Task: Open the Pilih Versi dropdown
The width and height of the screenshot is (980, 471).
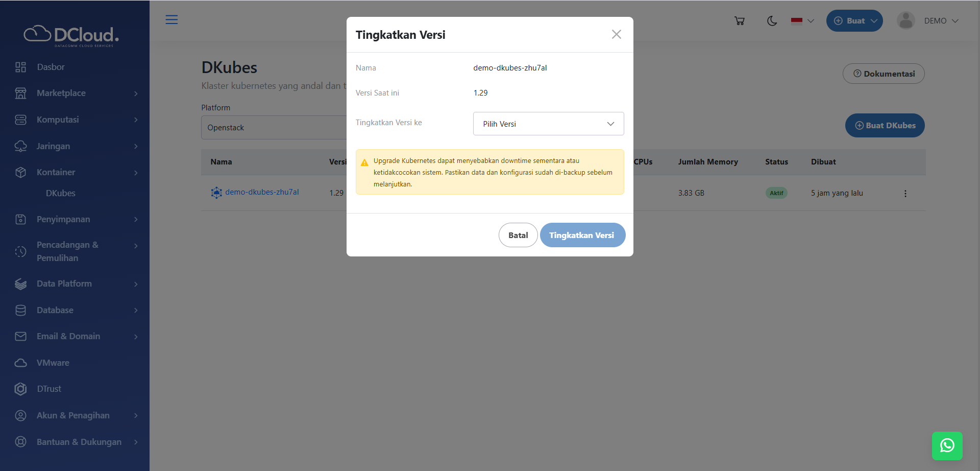Action: 548,124
